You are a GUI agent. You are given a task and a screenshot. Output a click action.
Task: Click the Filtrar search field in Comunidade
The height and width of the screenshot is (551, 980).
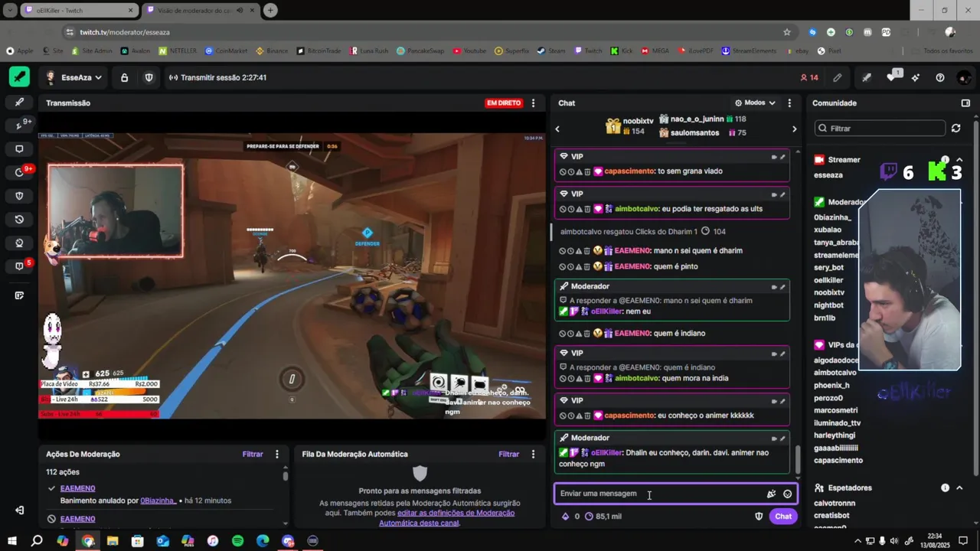879,129
